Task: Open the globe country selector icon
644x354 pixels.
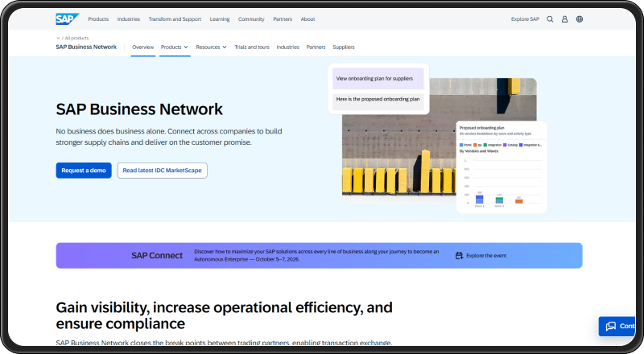Action: (x=580, y=19)
